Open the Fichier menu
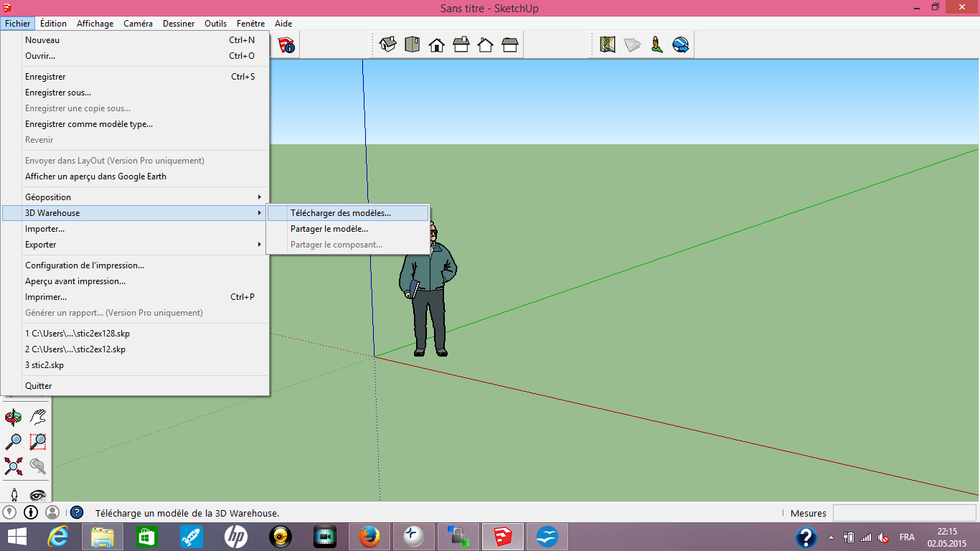980x551 pixels. pos(17,24)
